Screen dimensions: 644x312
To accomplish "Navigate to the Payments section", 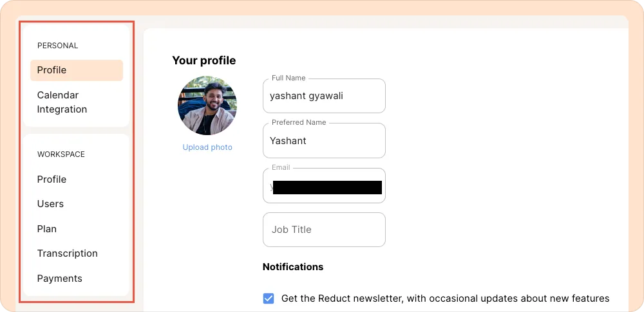I will click(59, 279).
